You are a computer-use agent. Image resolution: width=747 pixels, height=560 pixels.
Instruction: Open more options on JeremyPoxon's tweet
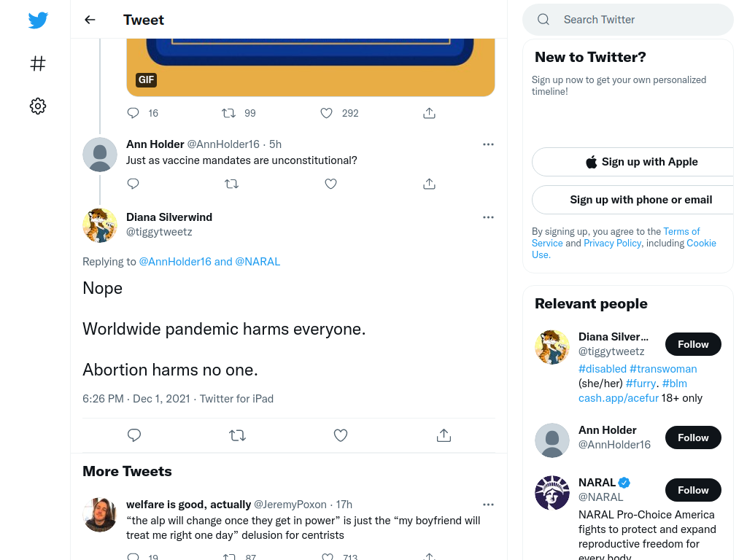[x=488, y=505]
